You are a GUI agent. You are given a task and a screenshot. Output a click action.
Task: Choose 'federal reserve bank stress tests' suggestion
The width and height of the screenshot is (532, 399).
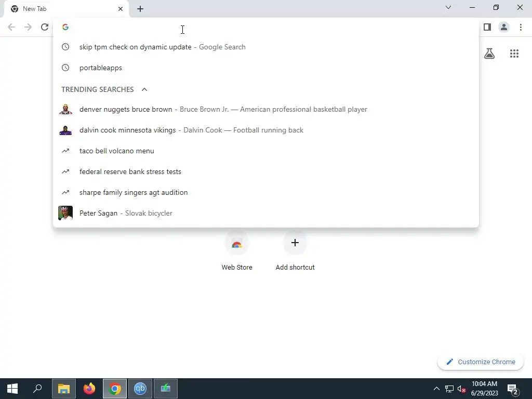coord(266,171)
